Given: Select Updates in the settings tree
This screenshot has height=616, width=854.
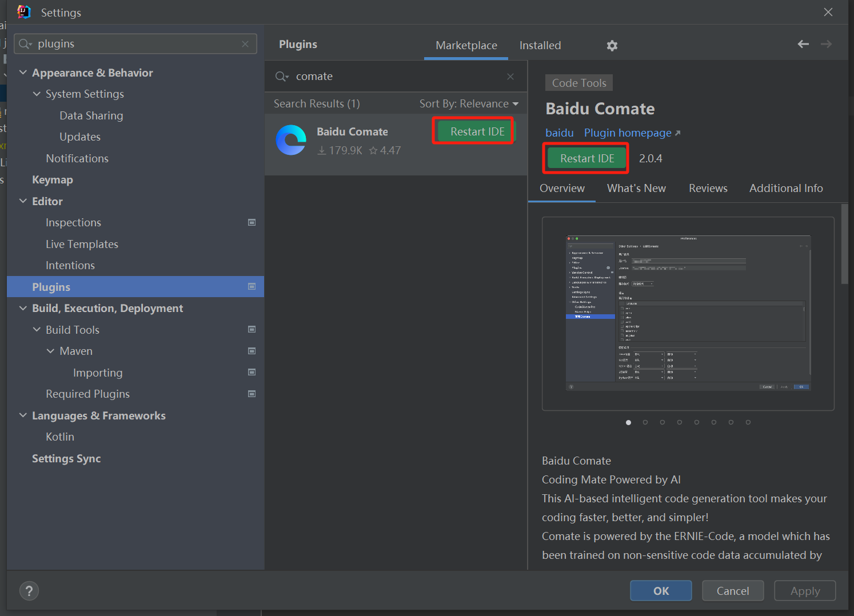Looking at the screenshot, I should (80, 137).
